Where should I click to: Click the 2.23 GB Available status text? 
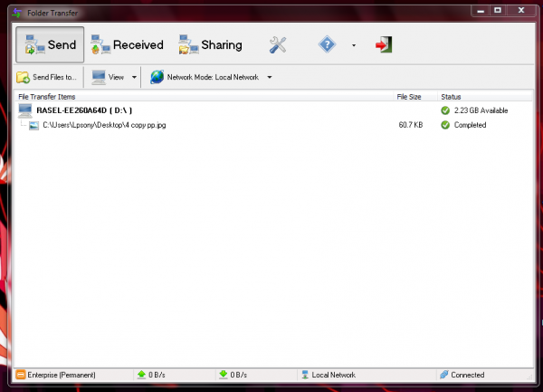481,110
